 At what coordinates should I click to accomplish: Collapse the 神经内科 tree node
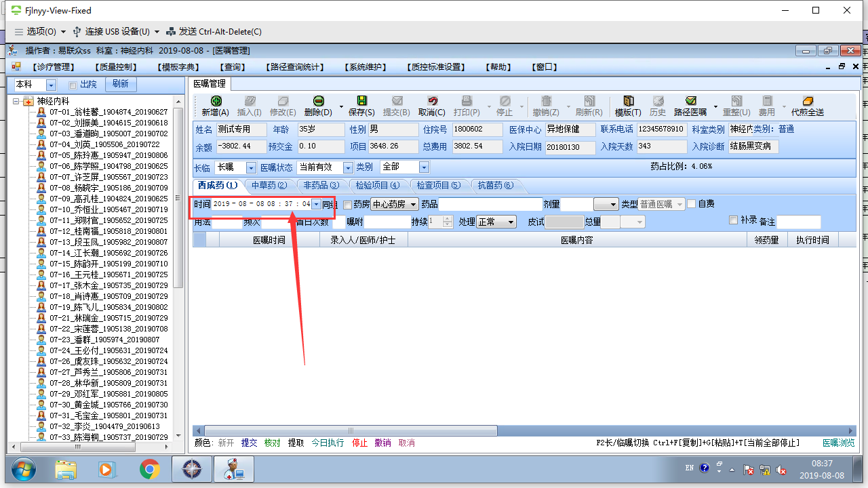click(16, 102)
